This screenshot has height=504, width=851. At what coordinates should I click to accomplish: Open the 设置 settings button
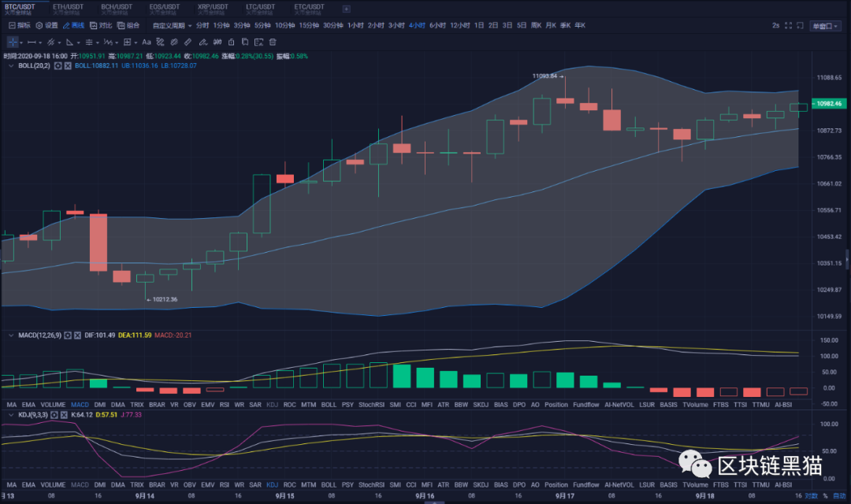[46, 25]
